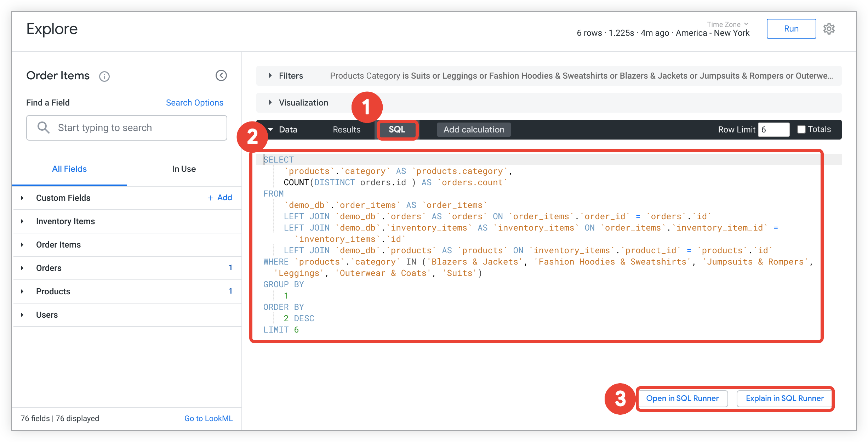Viewport: 868px width, 442px height.
Task: Switch to the In Use tab
Action: [x=184, y=169]
